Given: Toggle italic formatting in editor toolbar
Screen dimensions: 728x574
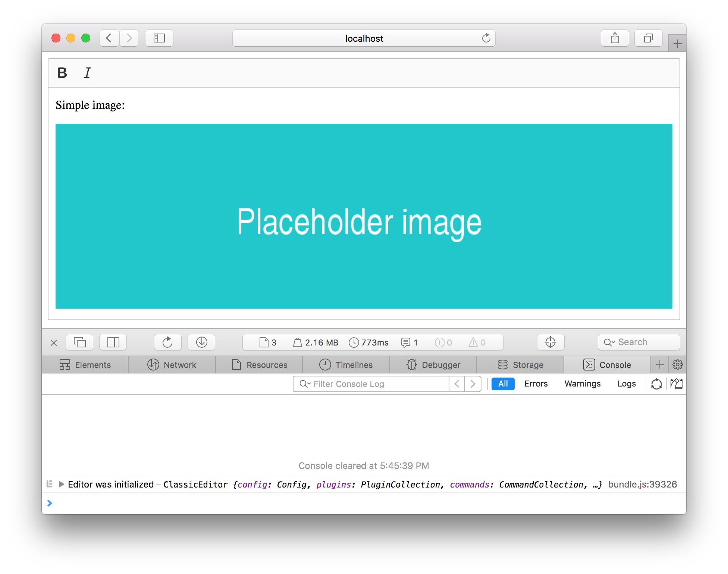Looking at the screenshot, I should [x=87, y=73].
